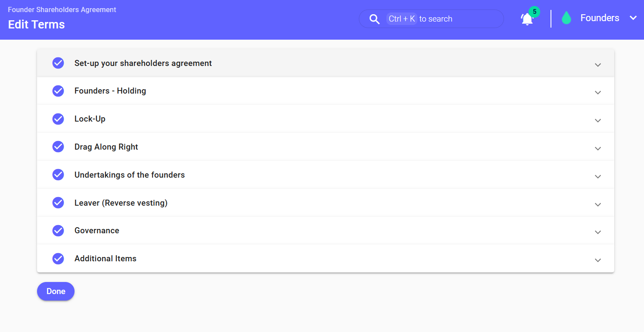The height and width of the screenshot is (332, 644).
Task: Expand the Lock-Up section chevron
Action: click(597, 120)
